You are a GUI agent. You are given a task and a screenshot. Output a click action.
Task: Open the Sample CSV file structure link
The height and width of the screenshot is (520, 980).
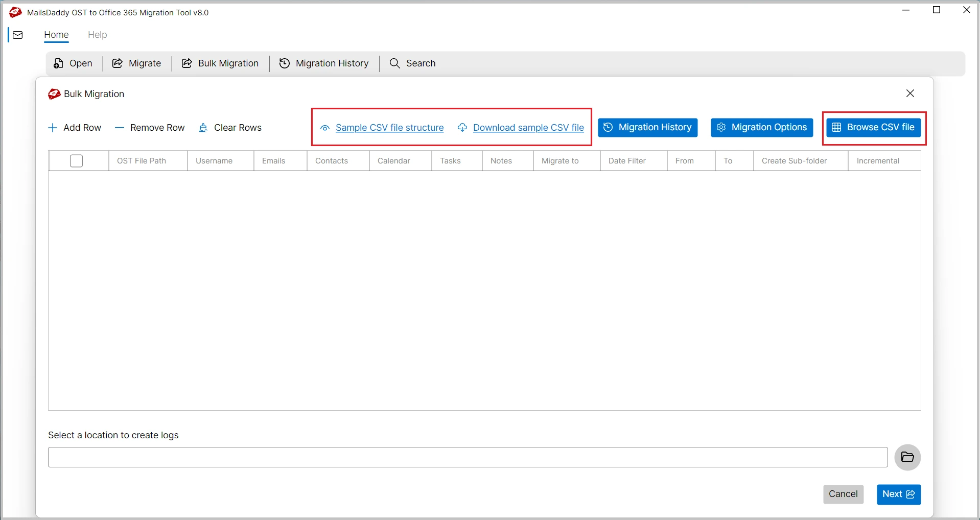pyautogui.click(x=389, y=128)
